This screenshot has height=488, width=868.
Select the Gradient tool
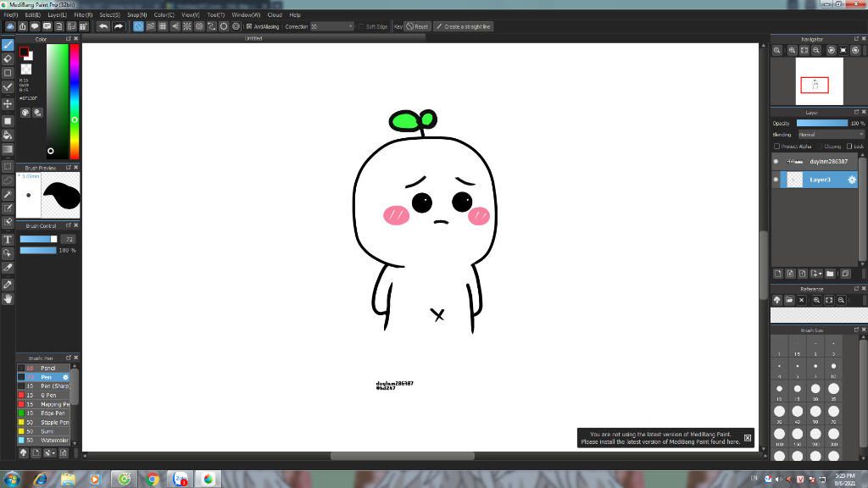[8, 149]
